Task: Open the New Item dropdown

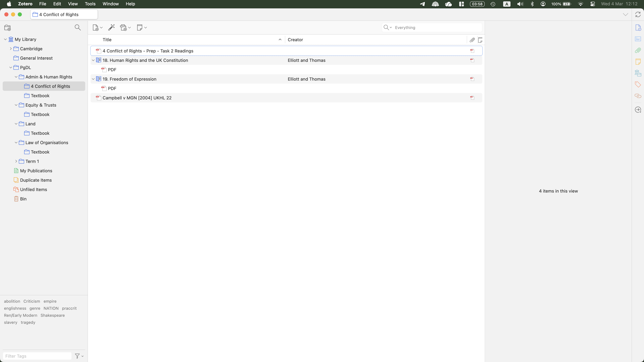Action: coord(97,28)
